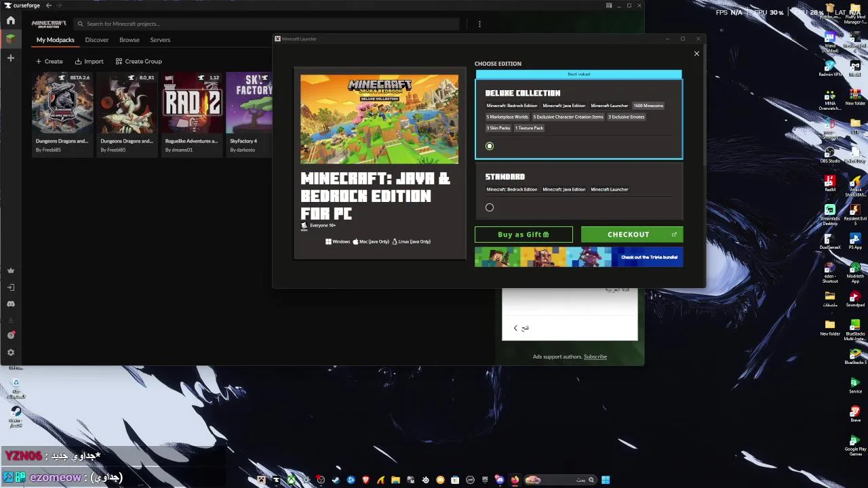Select the Minecraft game icon in CurseForge sidebar
This screenshot has width=868, height=488.
[x=10, y=39]
